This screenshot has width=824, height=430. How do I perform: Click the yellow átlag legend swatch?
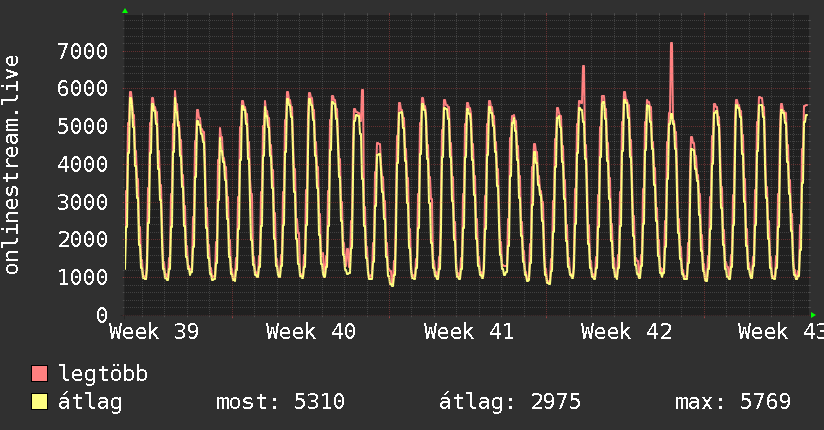[39, 402]
